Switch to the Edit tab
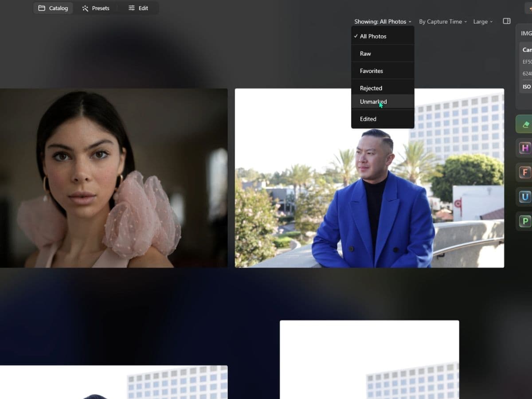532x399 pixels. coord(138,8)
